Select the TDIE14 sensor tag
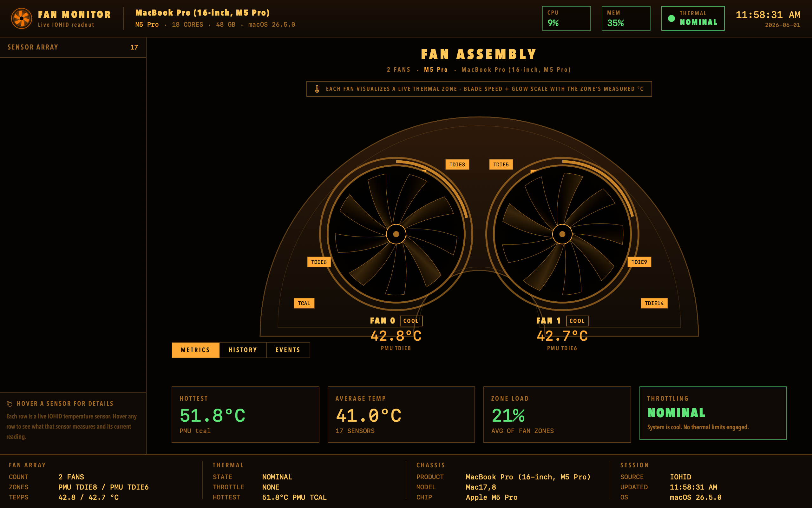This screenshot has height=508, width=812. [x=654, y=304]
